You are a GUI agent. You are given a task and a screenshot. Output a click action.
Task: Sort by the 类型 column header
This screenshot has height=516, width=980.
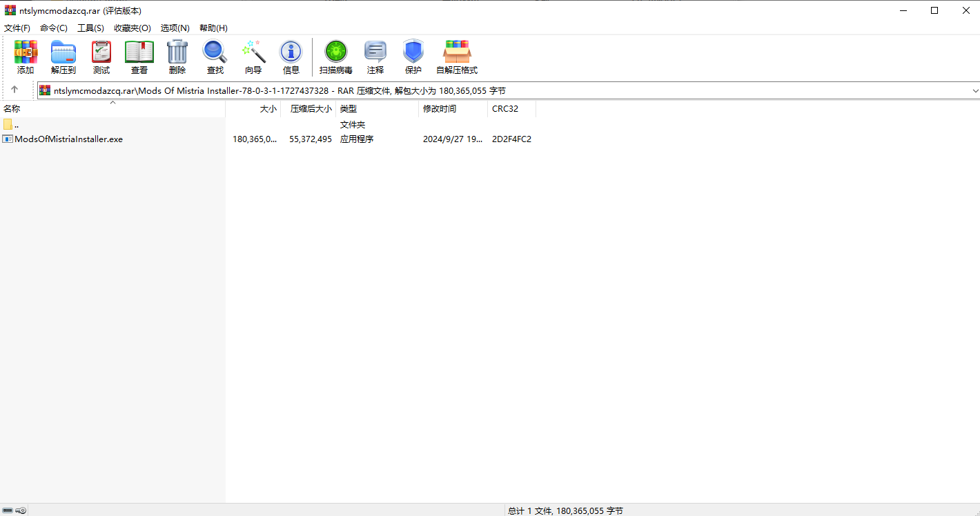pos(378,109)
